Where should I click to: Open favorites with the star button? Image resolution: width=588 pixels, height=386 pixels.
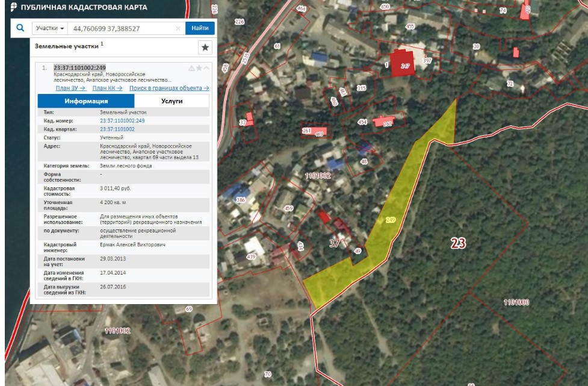[x=205, y=47]
